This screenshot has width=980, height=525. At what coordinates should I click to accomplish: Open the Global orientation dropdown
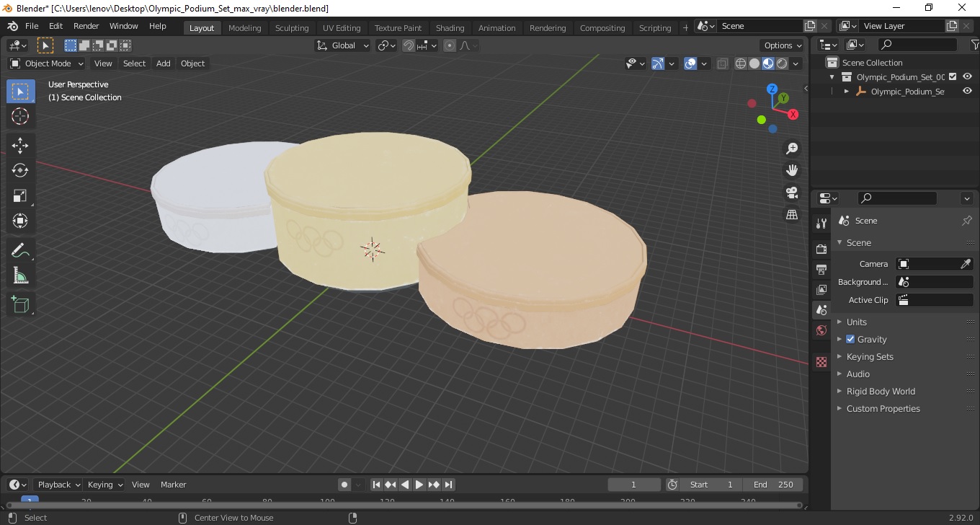(x=343, y=45)
